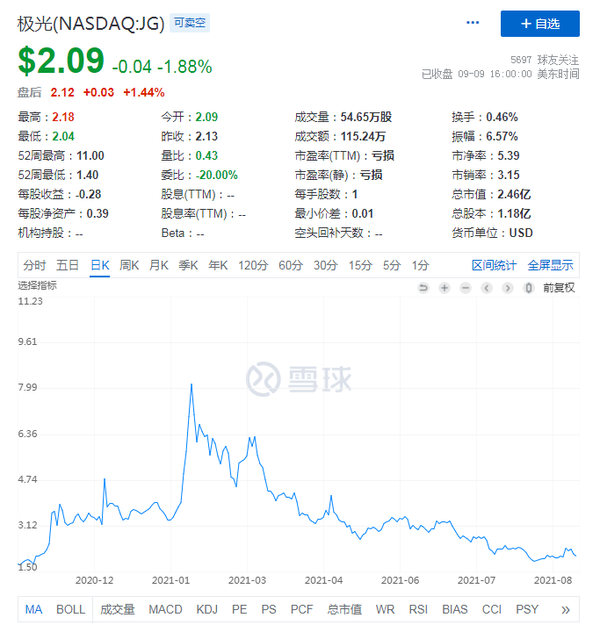Enable the MACD sub-indicator
Screen dimensions: 600x632
(x=165, y=609)
